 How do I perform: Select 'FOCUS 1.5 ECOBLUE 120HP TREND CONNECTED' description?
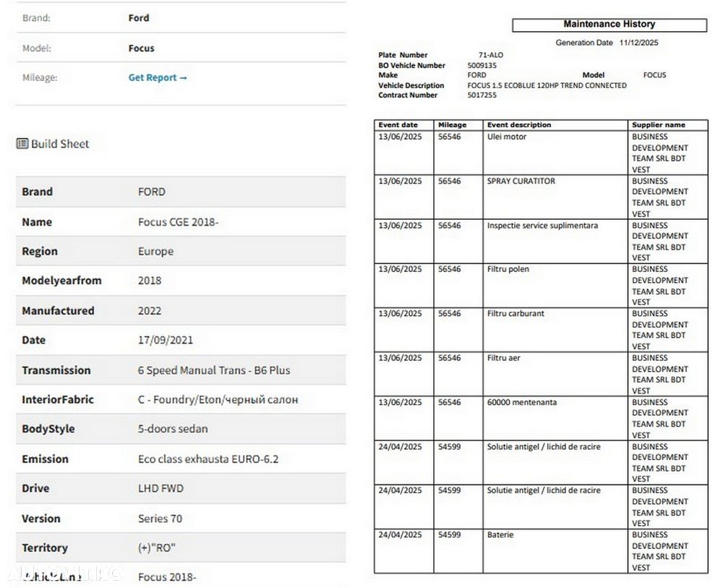547,85
